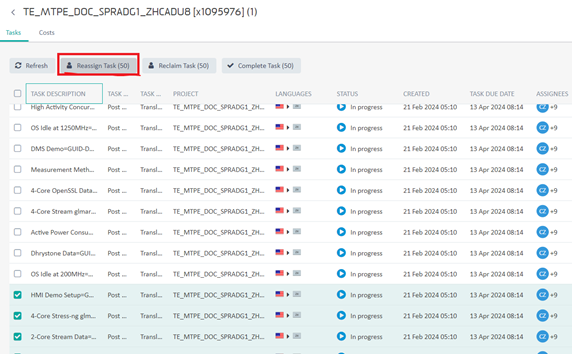This screenshot has height=361, width=578.
Task: Go back using the arrow beside project title
Action: click(x=13, y=13)
